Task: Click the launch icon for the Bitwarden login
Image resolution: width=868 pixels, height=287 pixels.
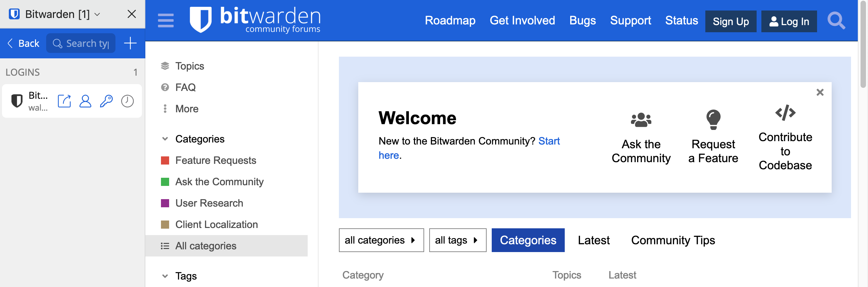Action: tap(64, 101)
